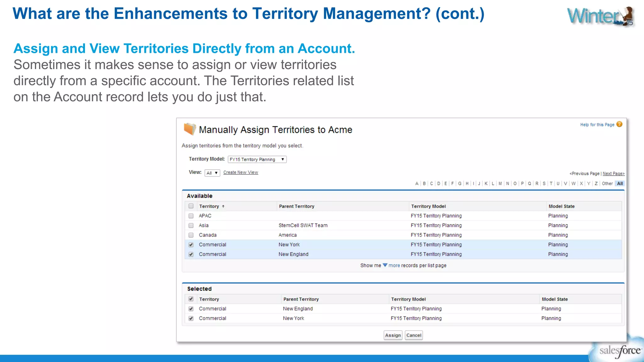Click the Cancel button
644x362 pixels.
pos(414,335)
